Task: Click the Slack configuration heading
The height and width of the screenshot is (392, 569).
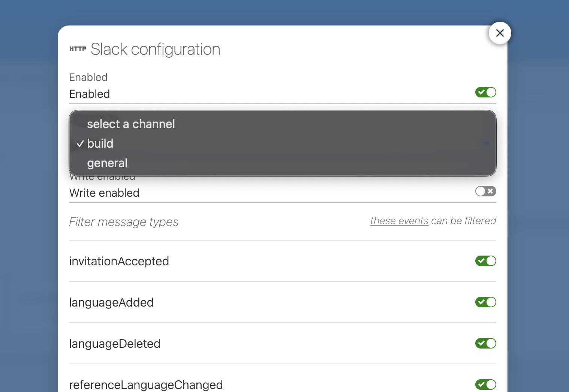Action: pyautogui.click(x=155, y=49)
